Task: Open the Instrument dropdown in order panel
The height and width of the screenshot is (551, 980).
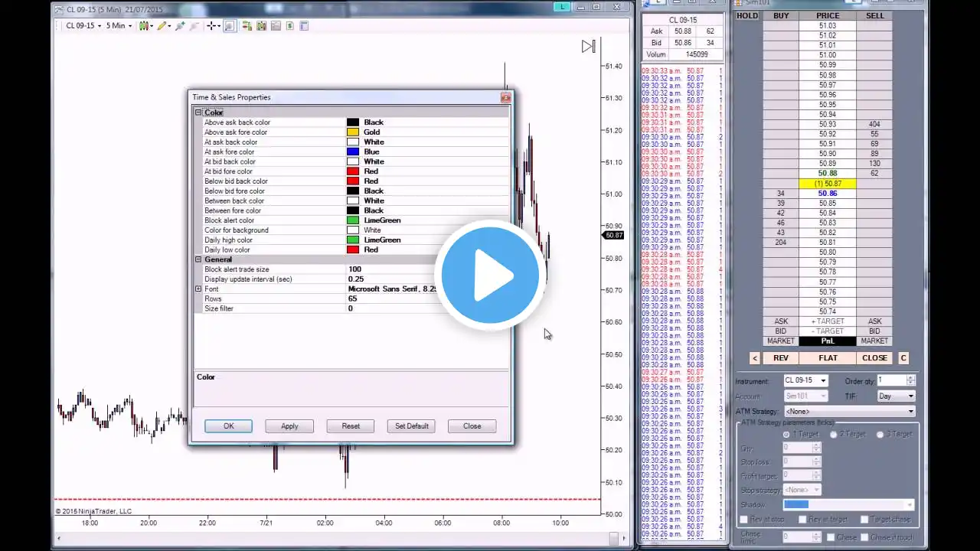Action: [805, 380]
